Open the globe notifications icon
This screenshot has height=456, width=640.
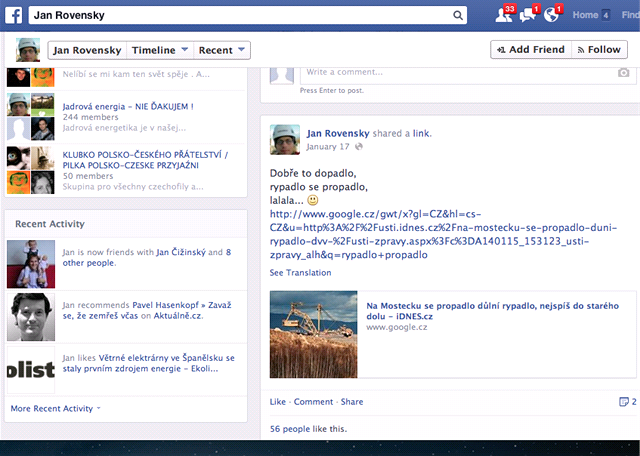click(x=553, y=15)
